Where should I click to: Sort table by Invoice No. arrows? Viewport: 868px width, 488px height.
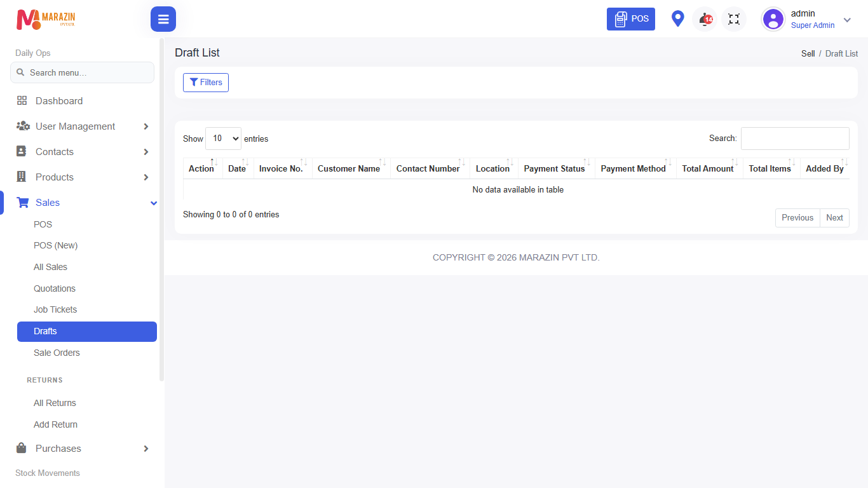[304, 163]
